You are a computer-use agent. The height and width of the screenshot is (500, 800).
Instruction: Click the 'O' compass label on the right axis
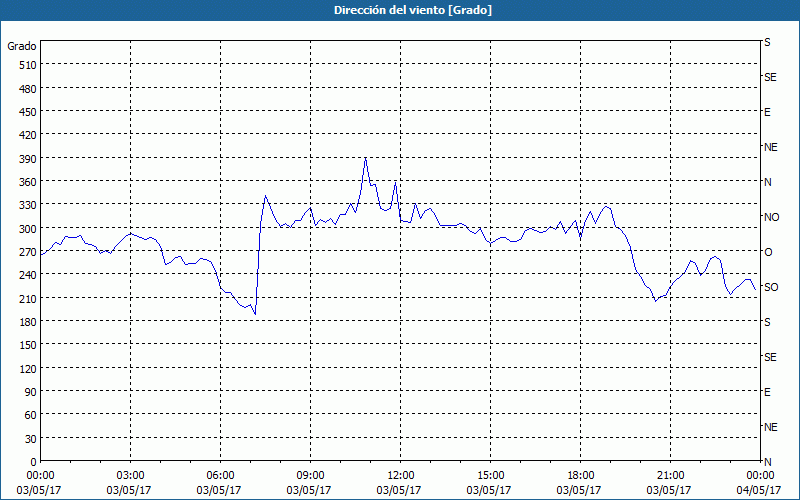pos(768,252)
